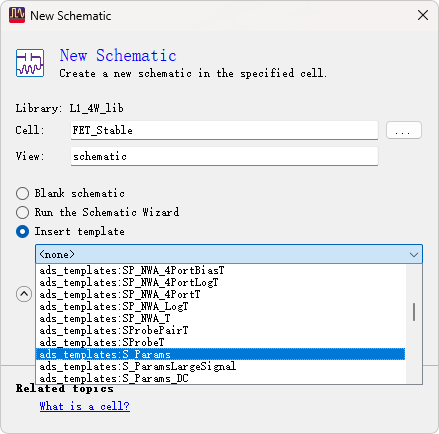Select the Blank schematic radio button
This screenshot has width=439, height=434.
(x=22, y=193)
